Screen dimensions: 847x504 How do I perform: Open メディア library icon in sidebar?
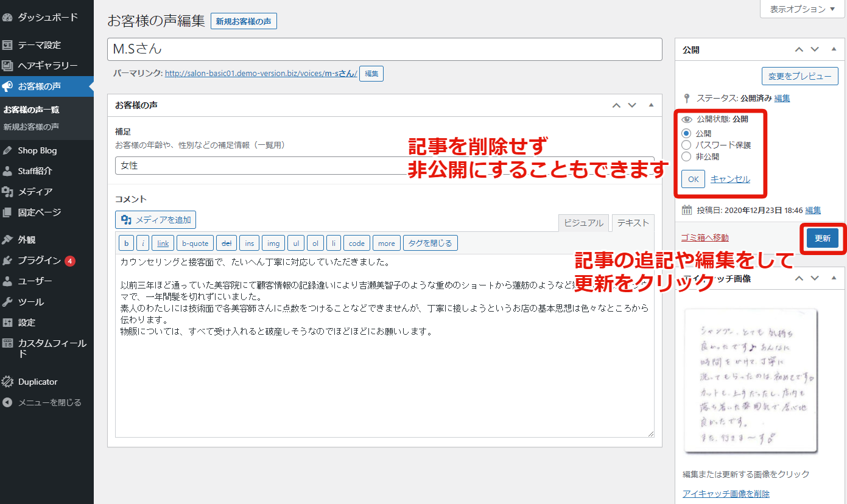point(8,192)
